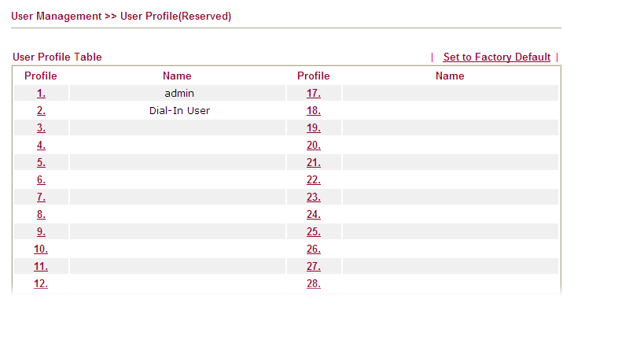Viewport: 644px width, 362px height.
Task: Select profile number 25 link
Action: tap(314, 232)
